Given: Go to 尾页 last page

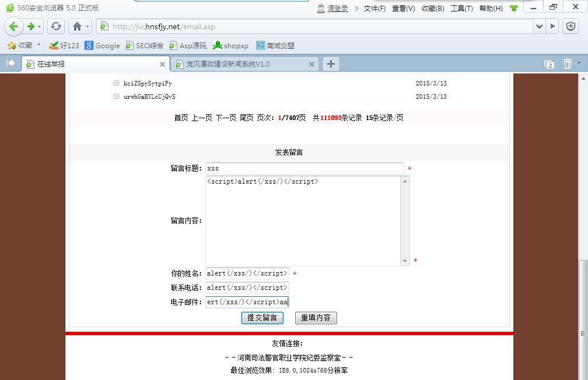Looking at the screenshot, I should coord(246,118).
